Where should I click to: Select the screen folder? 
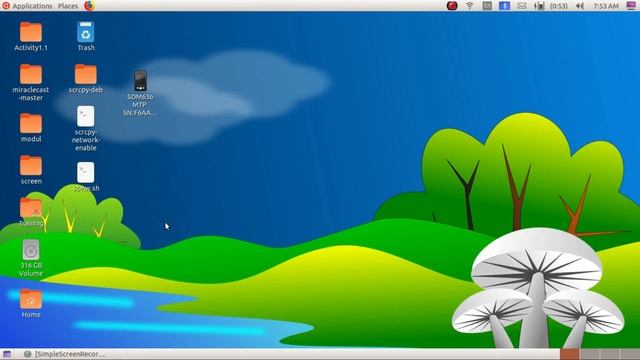31,170
